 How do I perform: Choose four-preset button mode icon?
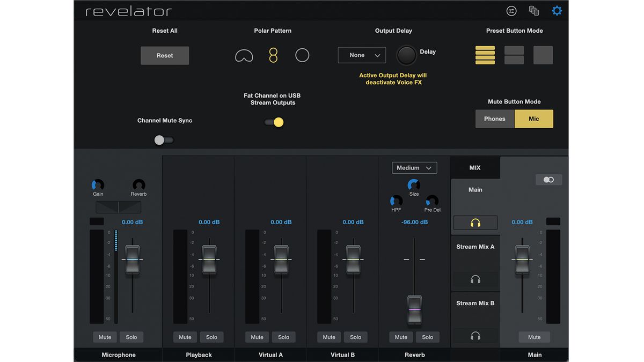[485, 55]
